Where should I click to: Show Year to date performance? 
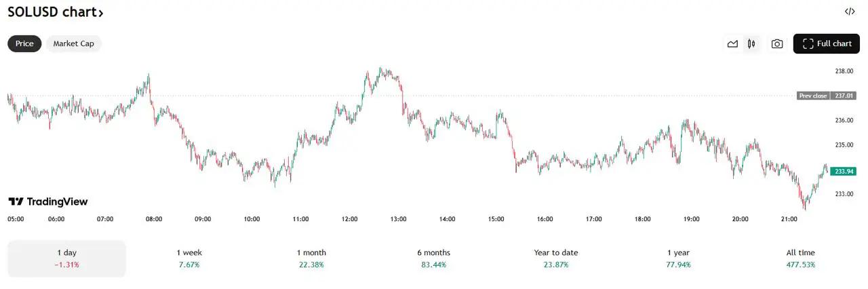click(556, 258)
